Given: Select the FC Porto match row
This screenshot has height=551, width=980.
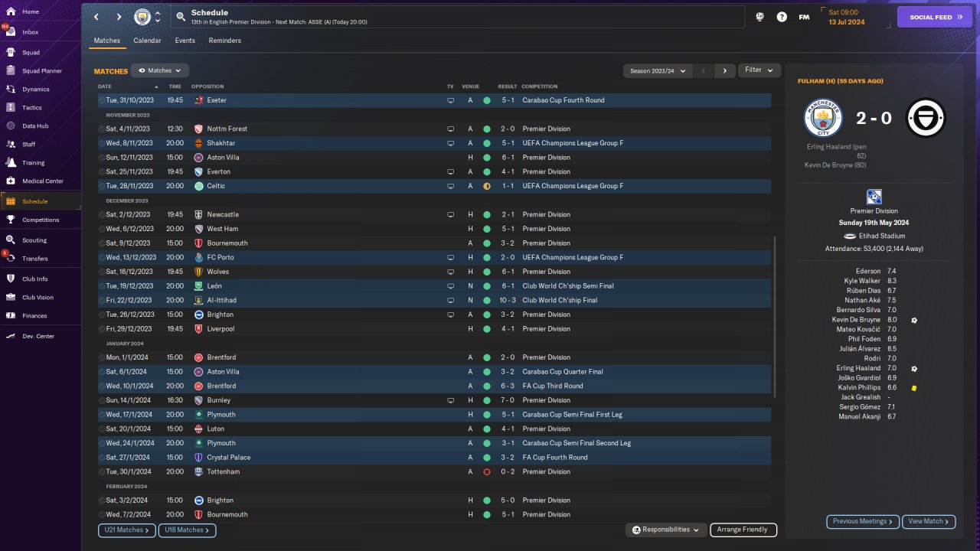Looking at the screenshot, I should coord(434,258).
